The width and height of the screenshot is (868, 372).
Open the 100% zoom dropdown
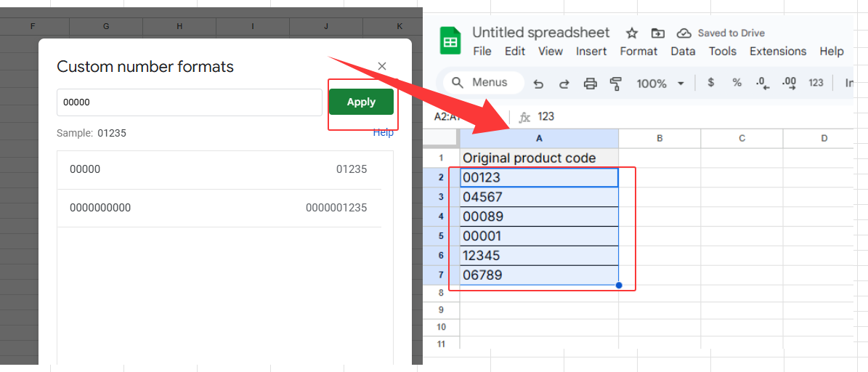pyautogui.click(x=660, y=84)
